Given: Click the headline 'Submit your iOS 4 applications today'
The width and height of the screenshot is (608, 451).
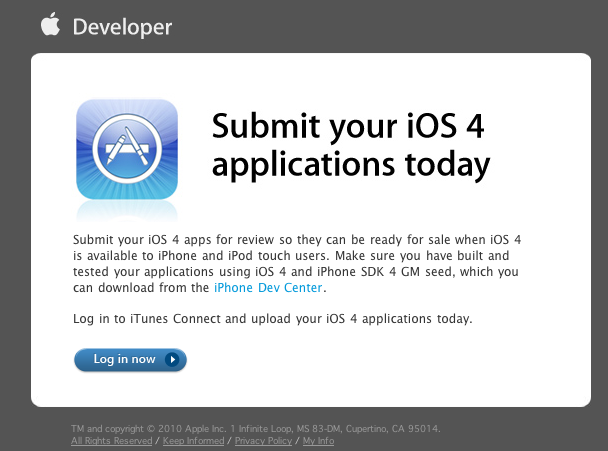Looking at the screenshot, I should (x=351, y=145).
